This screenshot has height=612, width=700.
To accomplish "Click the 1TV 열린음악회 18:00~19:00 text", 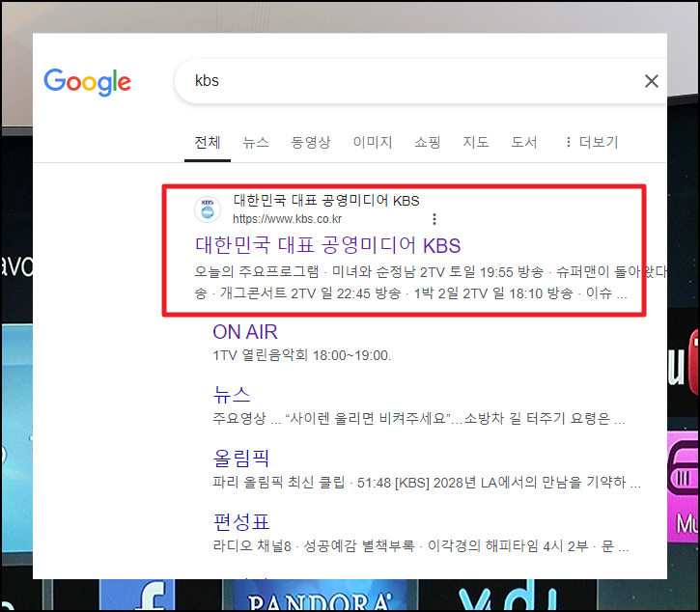I will [x=302, y=356].
